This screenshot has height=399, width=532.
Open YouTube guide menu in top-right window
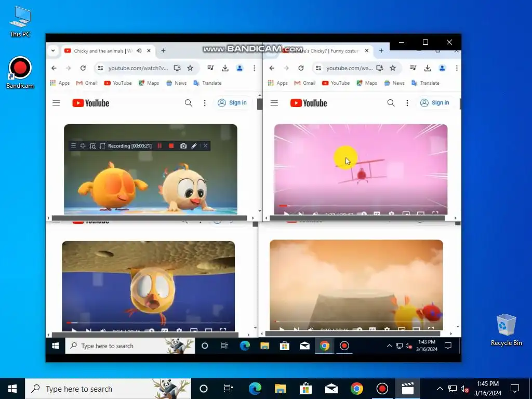point(274,103)
